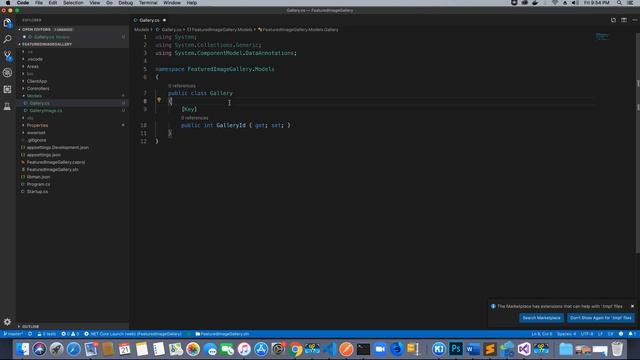The image size is (640, 360).
Task: Open the Search view in activity bar
Action: pos(7,39)
